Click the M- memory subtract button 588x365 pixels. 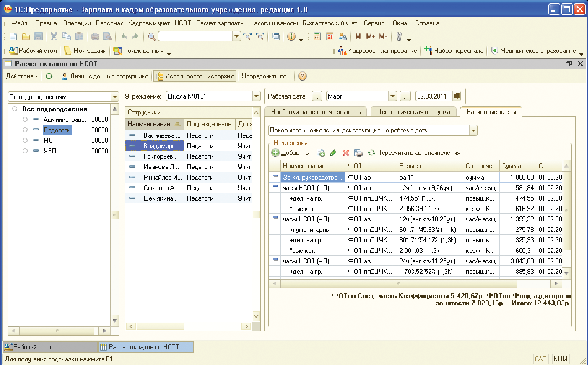point(383,37)
